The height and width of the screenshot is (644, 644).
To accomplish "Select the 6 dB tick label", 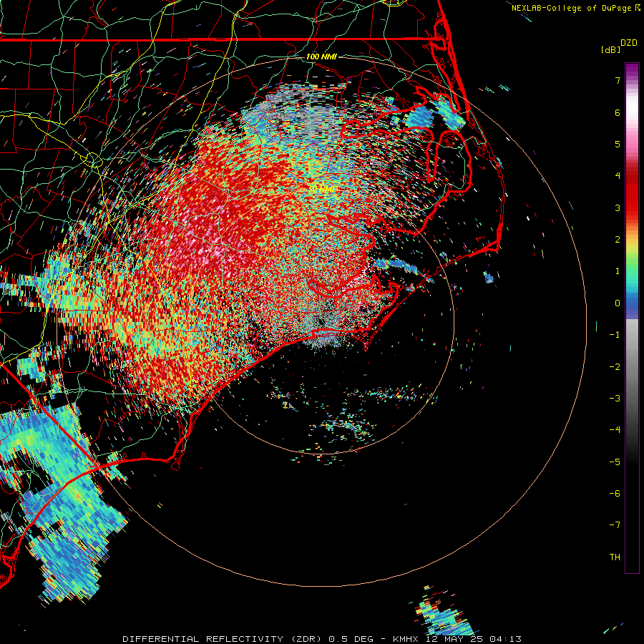I will [x=618, y=112].
